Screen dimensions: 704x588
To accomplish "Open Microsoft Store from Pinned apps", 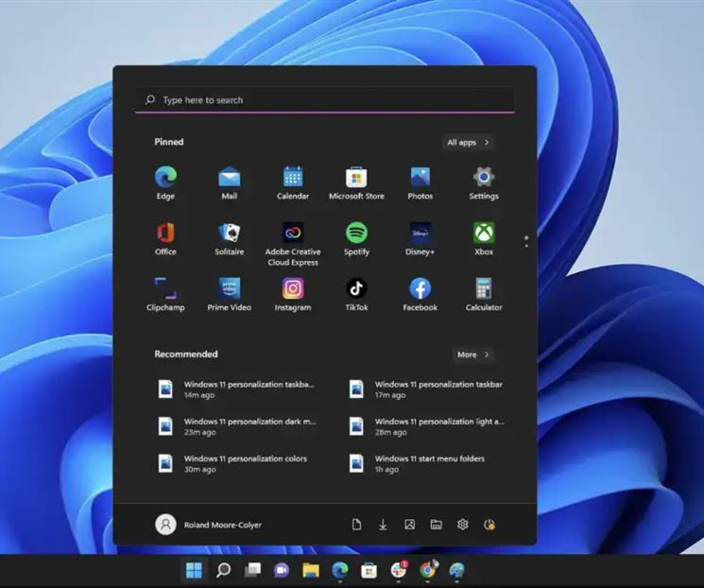I will pyautogui.click(x=356, y=182).
